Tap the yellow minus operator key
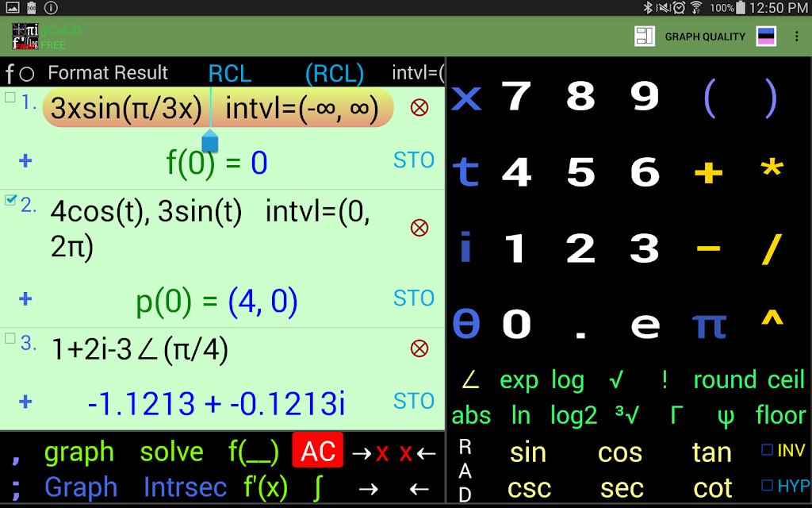 click(x=708, y=248)
